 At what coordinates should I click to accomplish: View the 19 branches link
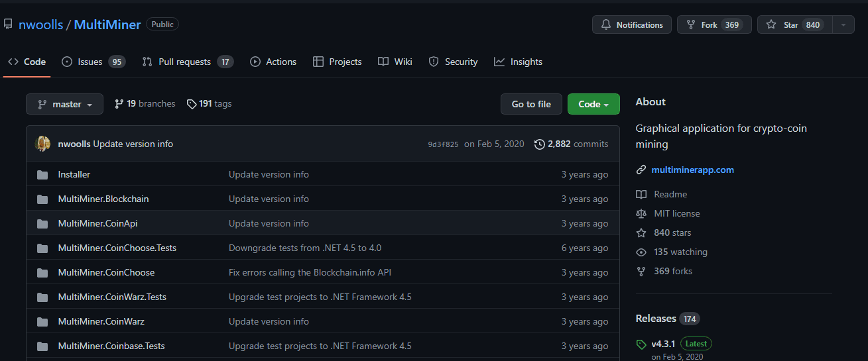coord(145,104)
